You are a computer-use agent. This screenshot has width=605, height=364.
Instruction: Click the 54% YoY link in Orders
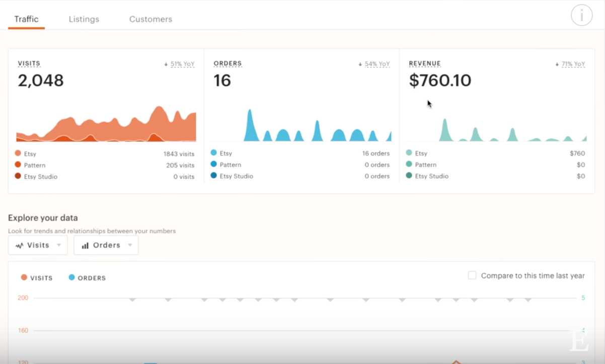click(x=377, y=64)
